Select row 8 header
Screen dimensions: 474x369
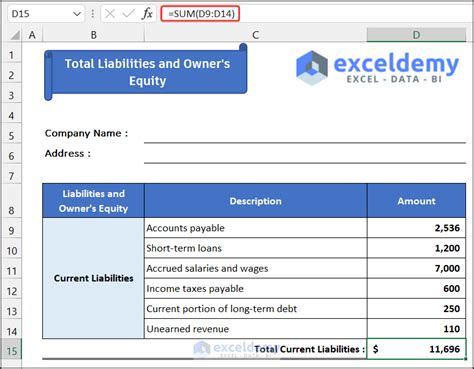pyautogui.click(x=11, y=201)
